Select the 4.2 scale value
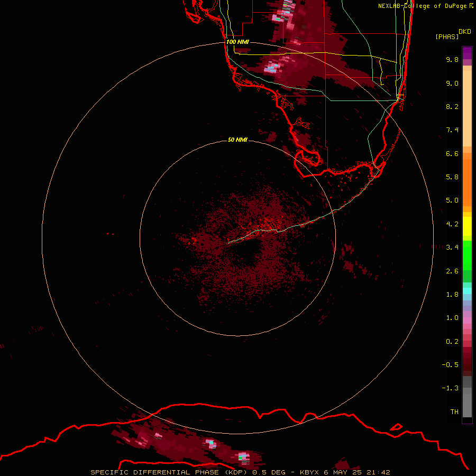476x476 pixels. tap(452, 224)
